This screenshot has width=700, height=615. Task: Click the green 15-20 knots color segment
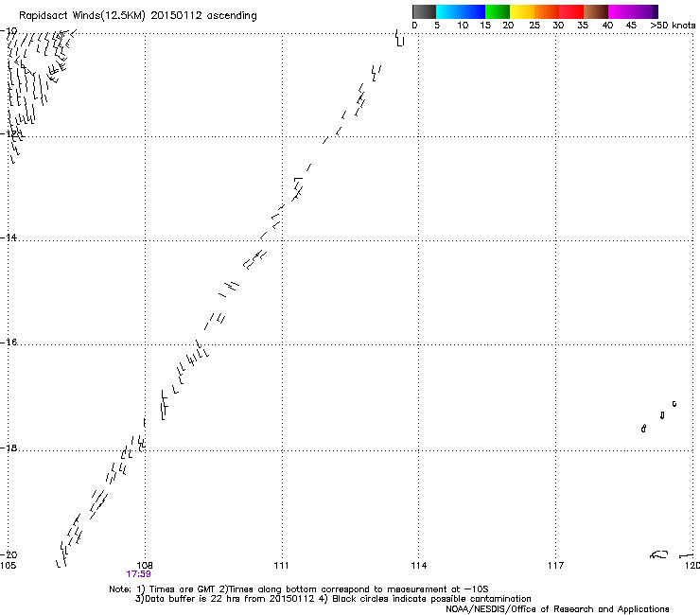pyautogui.click(x=498, y=11)
